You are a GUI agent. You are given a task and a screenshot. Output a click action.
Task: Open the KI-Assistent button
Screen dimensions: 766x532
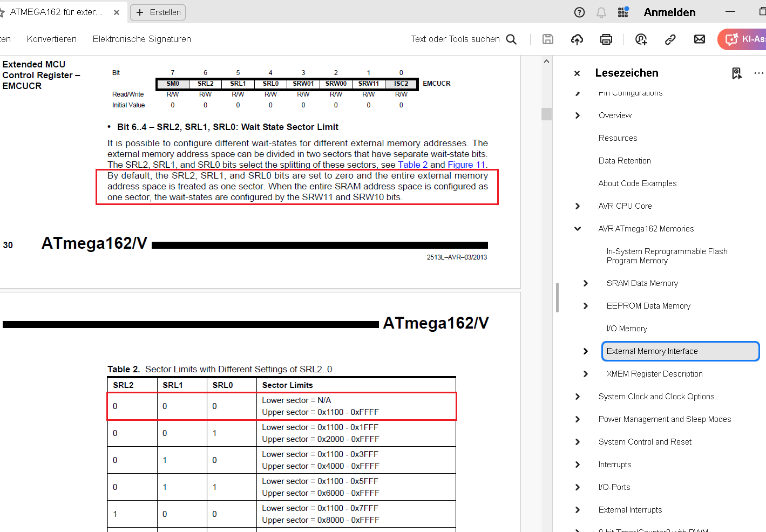(x=742, y=39)
